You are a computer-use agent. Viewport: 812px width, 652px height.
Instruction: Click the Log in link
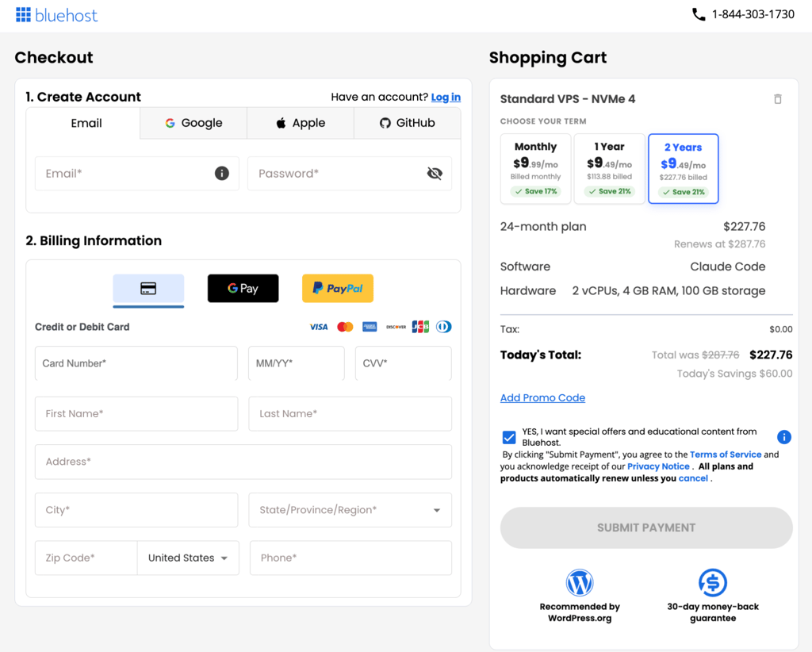coord(446,97)
